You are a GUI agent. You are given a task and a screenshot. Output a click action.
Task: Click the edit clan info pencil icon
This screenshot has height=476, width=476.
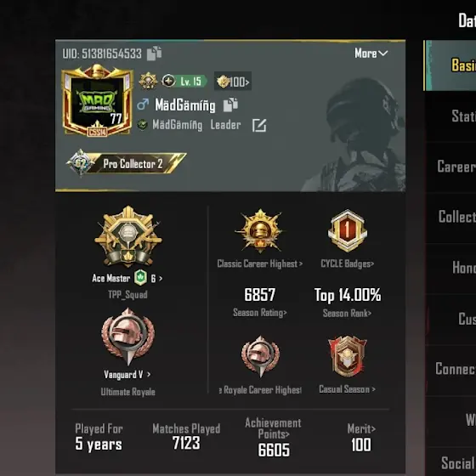259,125
